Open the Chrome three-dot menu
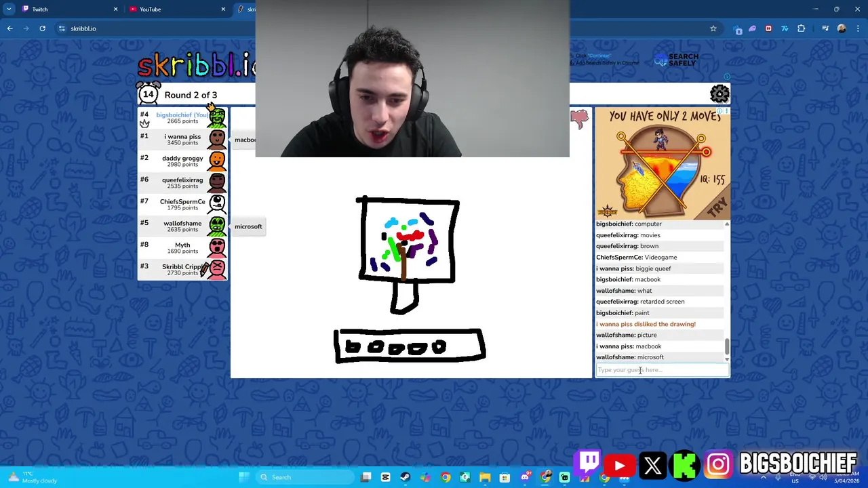The height and width of the screenshot is (488, 868). click(x=856, y=28)
